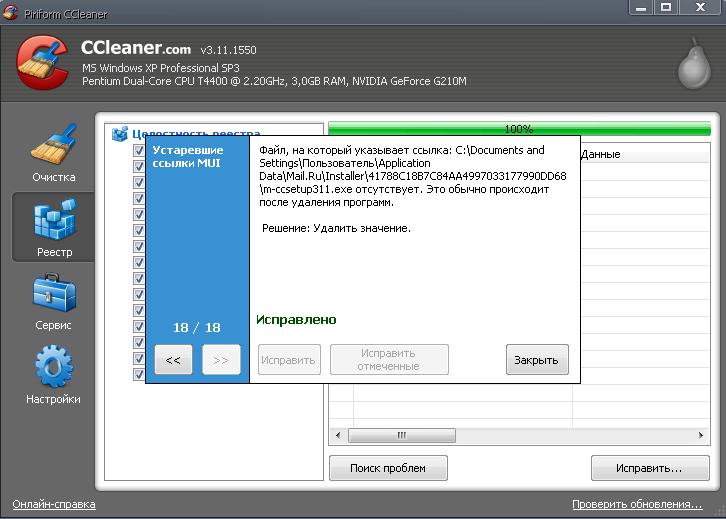This screenshot has height=519, width=726.
Task: Click Проверить обновления link
Action: point(636,504)
